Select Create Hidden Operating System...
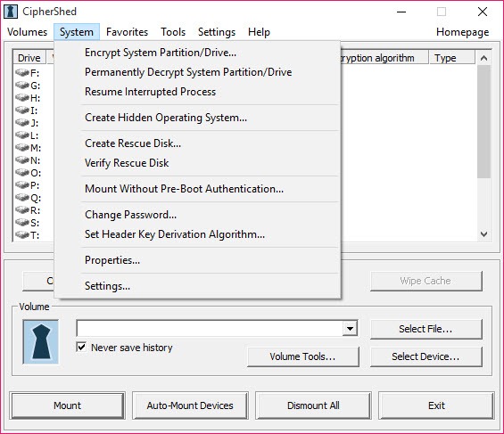The width and height of the screenshot is (504, 434). click(x=197, y=118)
